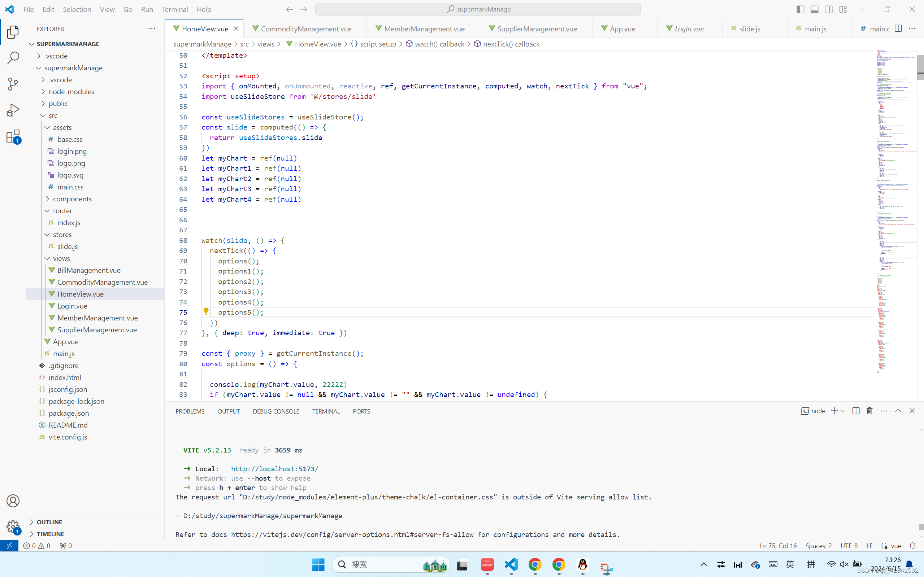Switch to the OUTPUT tab in panel

click(229, 411)
